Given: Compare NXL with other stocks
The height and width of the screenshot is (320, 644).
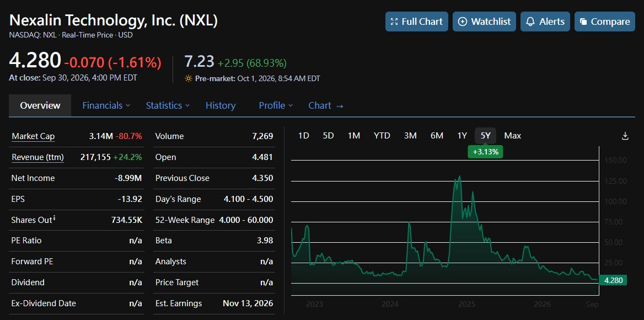Looking at the screenshot, I should click(x=604, y=22).
